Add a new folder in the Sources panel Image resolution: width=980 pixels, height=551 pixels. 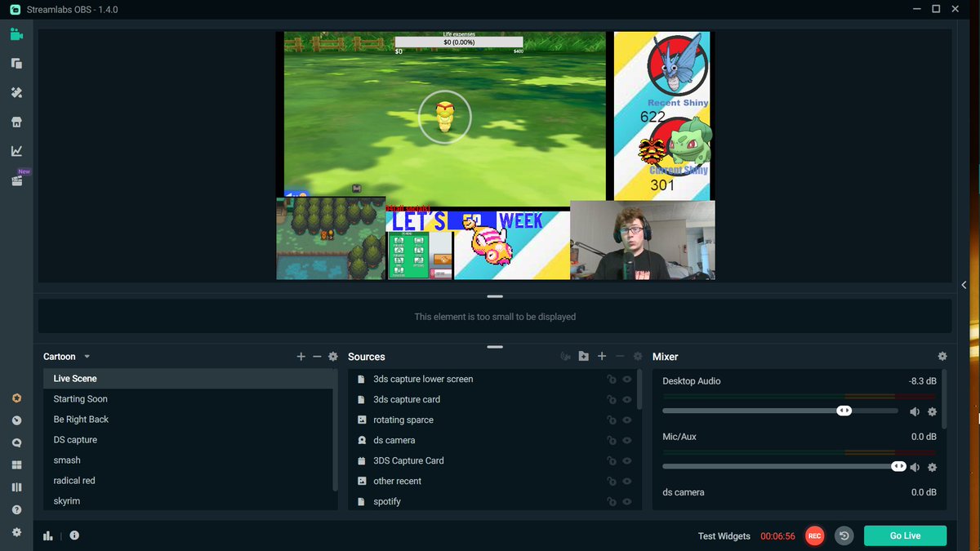tap(583, 356)
